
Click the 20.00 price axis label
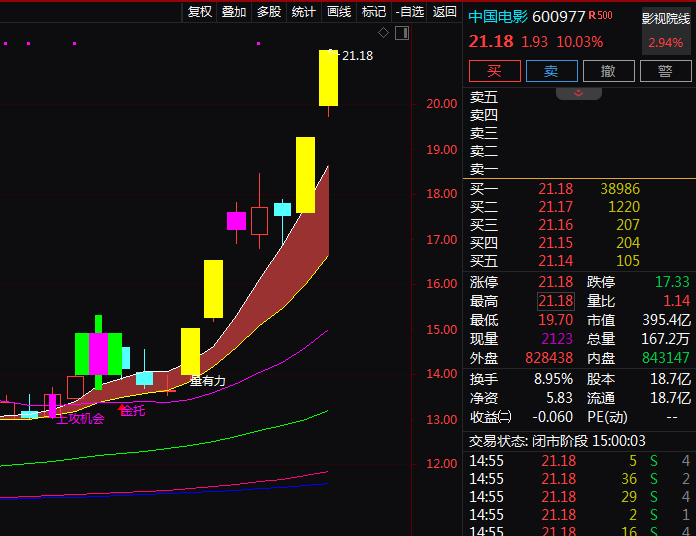tap(442, 104)
